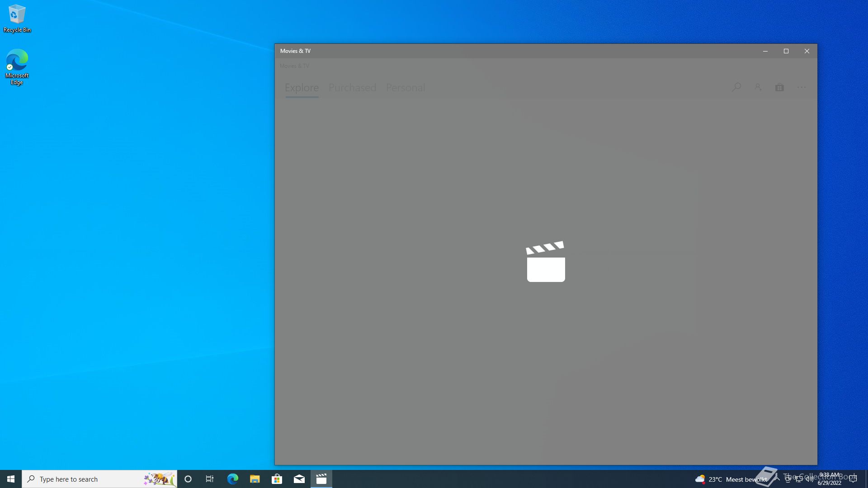Open the Mail app from the taskbar

pos(299,479)
